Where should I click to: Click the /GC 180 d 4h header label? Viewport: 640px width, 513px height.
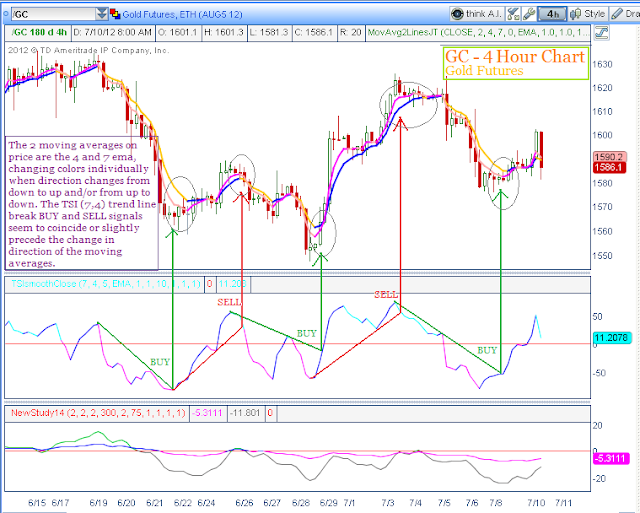pyautogui.click(x=39, y=32)
